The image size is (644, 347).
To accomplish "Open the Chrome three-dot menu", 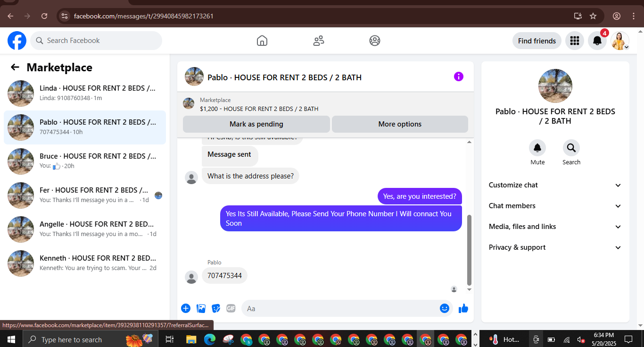I will coord(634,16).
